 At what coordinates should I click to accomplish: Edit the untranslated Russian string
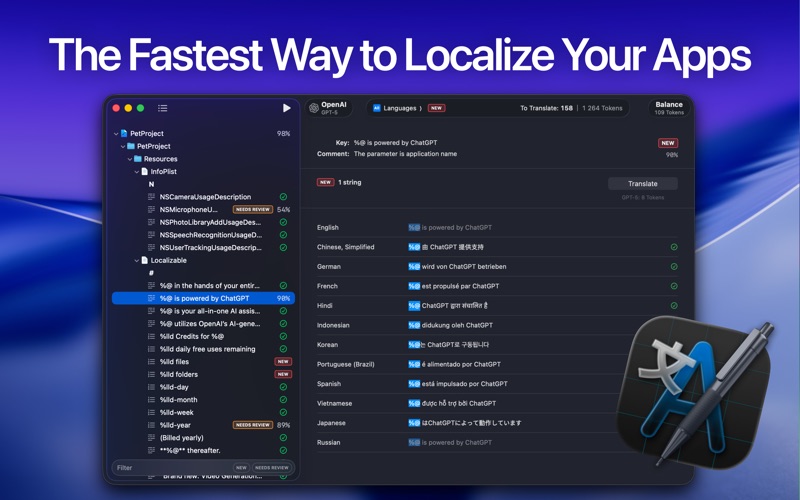450,443
